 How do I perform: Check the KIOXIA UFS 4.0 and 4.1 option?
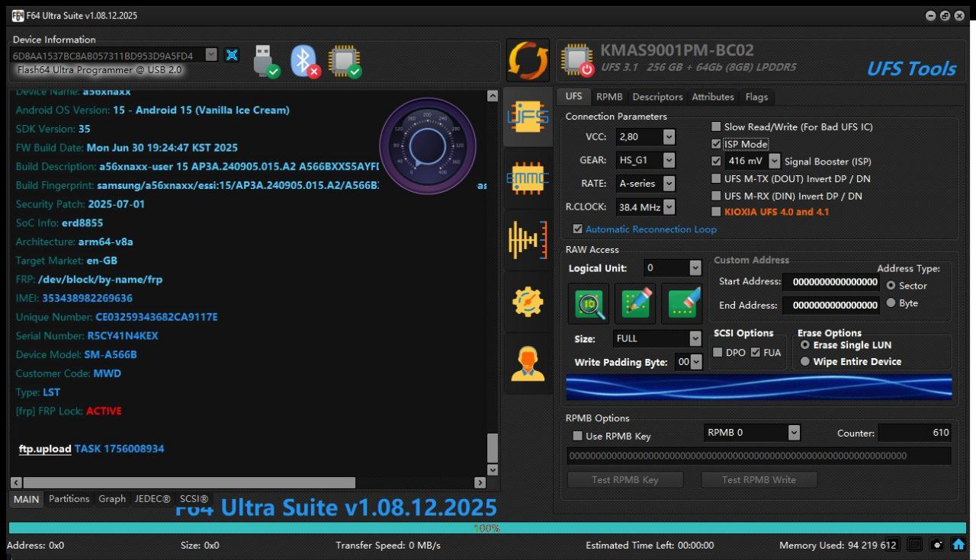click(x=716, y=212)
